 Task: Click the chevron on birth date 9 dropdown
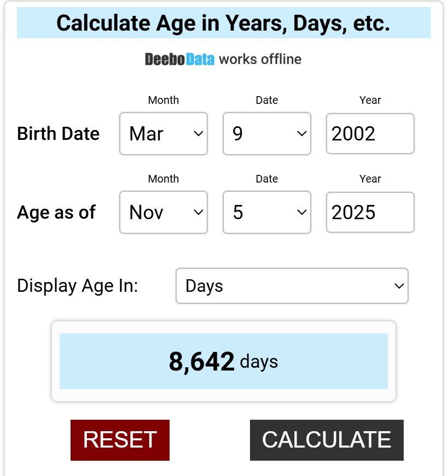pos(301,134)
